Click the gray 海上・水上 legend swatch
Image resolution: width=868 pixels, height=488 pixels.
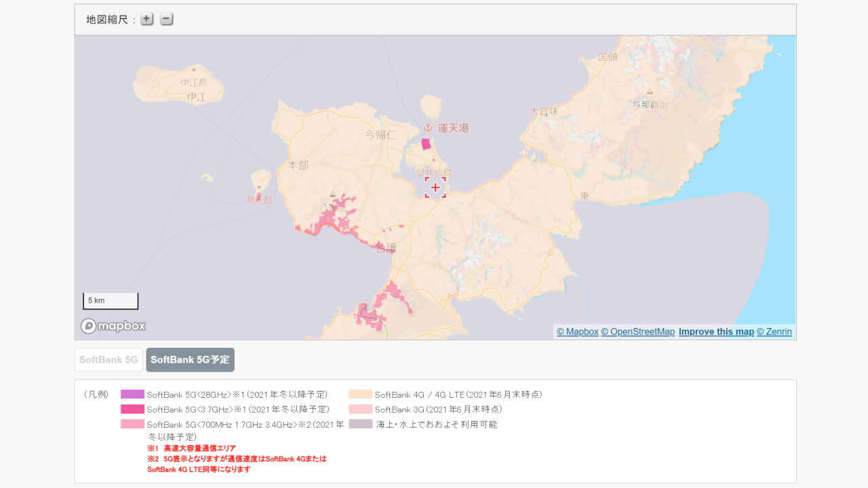click(x=360, y=424)
